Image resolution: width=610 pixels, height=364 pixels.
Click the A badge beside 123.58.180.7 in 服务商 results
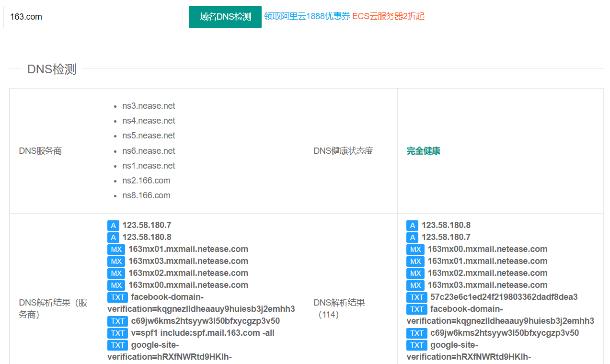(x=113, y=225)
